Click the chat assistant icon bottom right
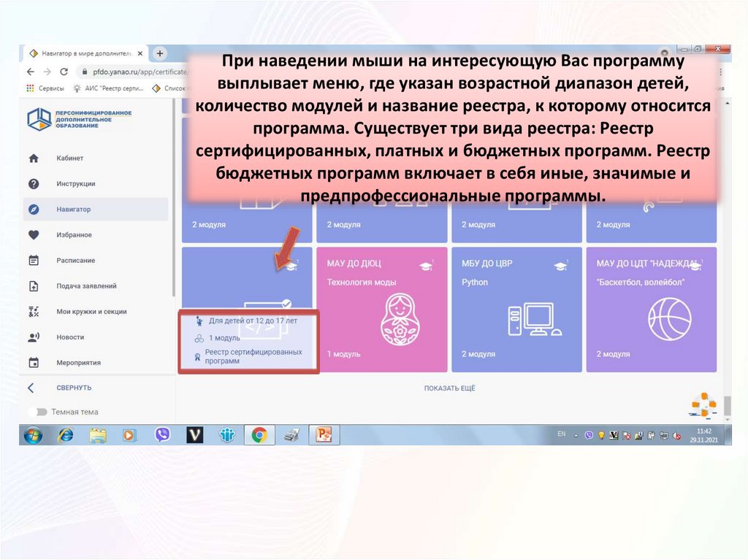Screen dimensions: 748x560 pyautogui.click(x=703, y=406)
